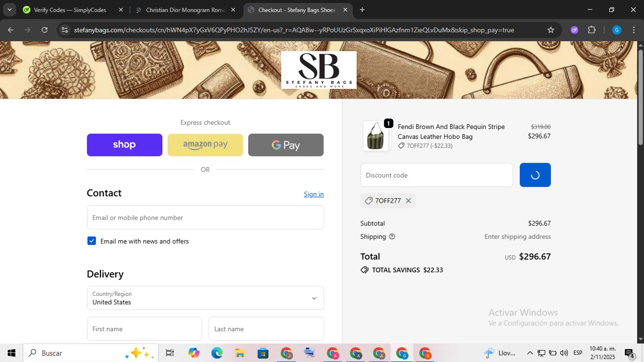The image size is (644, 362).
Task: Switch the ESP input language indicator
Action: point(578,353)
